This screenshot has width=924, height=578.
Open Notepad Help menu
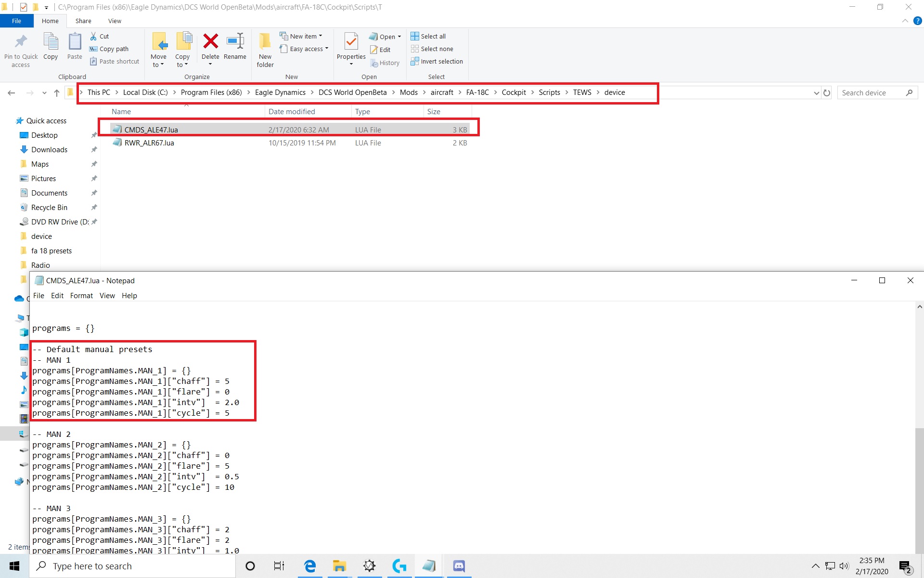tap(129, 296)
